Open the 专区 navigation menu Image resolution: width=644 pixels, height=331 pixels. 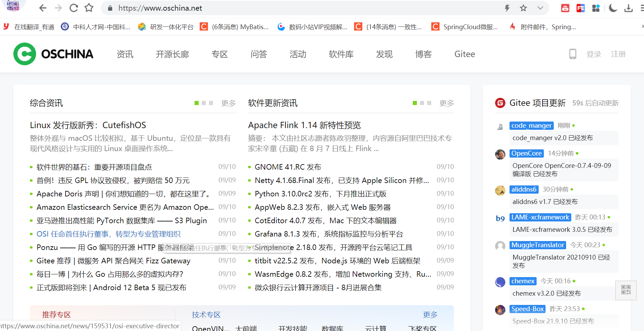220,54
